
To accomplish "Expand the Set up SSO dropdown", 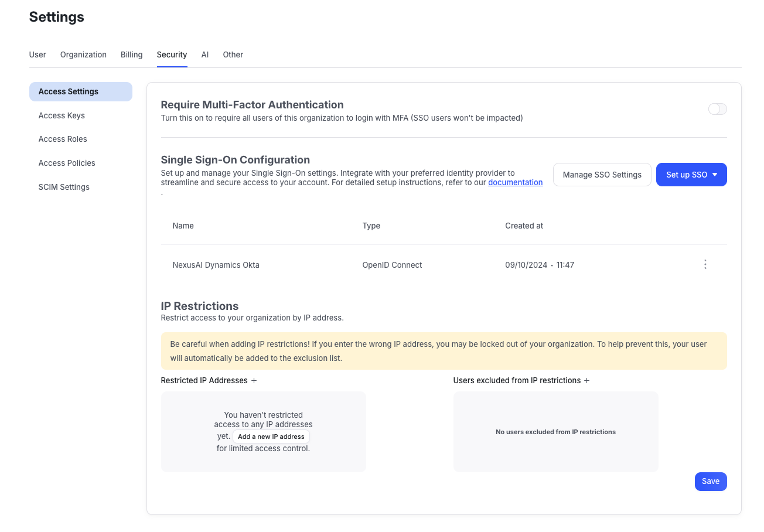I will pos(691,175).
